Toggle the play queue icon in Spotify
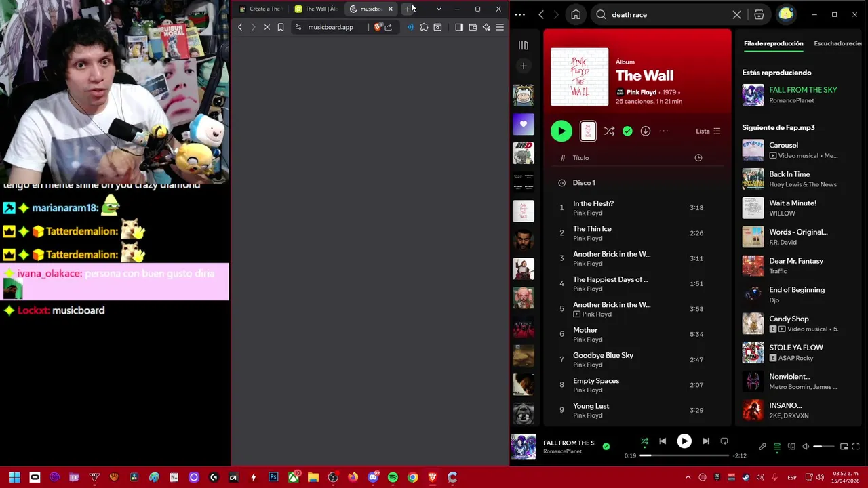 point(777,447)
